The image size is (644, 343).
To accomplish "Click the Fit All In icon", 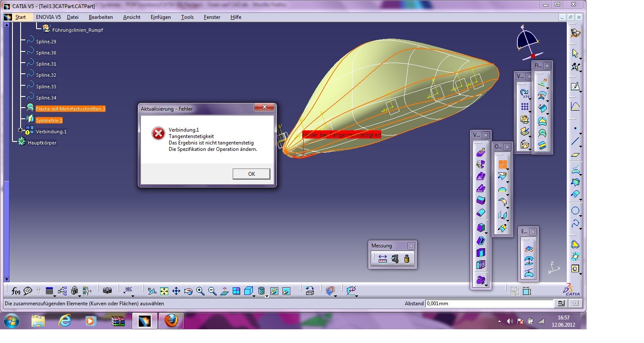I will pos(164,291).
